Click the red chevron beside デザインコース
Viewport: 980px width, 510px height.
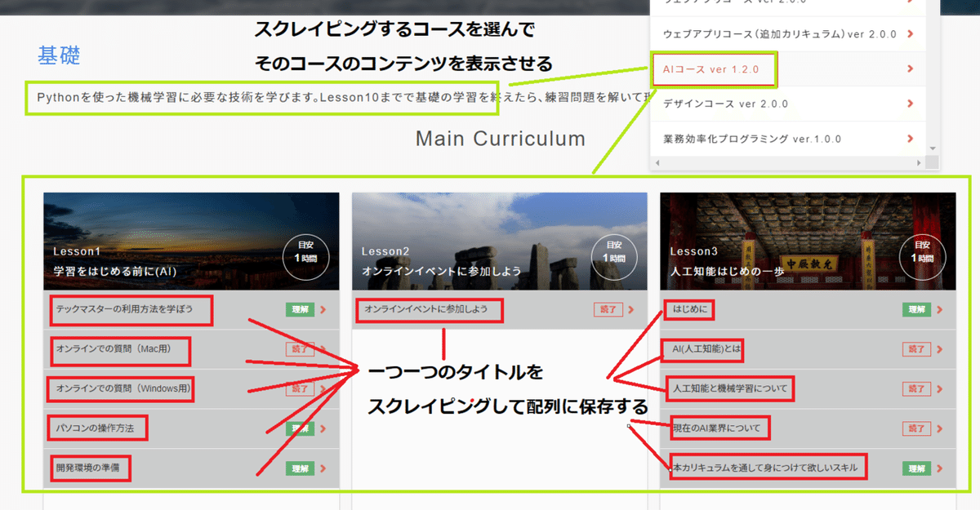coord(910,104)
